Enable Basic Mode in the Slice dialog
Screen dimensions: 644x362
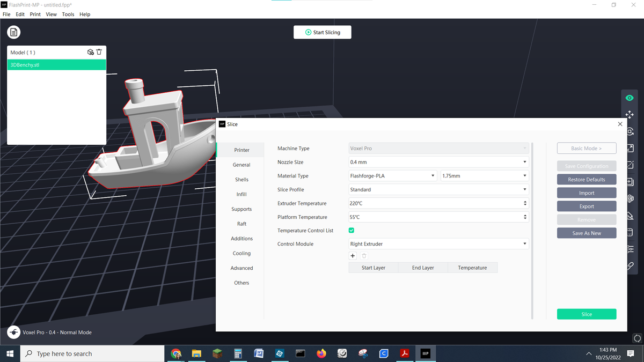click(586, 148)
